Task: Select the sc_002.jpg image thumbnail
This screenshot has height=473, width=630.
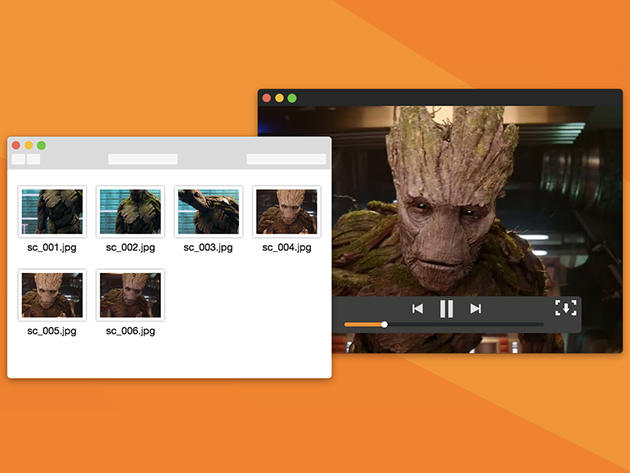Action: pos(130,212)
